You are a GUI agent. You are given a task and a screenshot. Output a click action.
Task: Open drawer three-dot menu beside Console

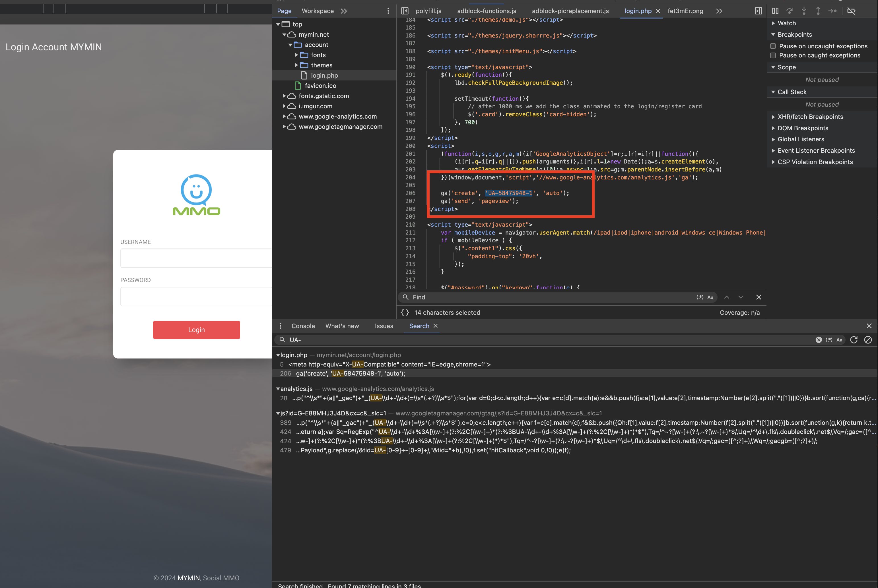click(x=280, y=326)
